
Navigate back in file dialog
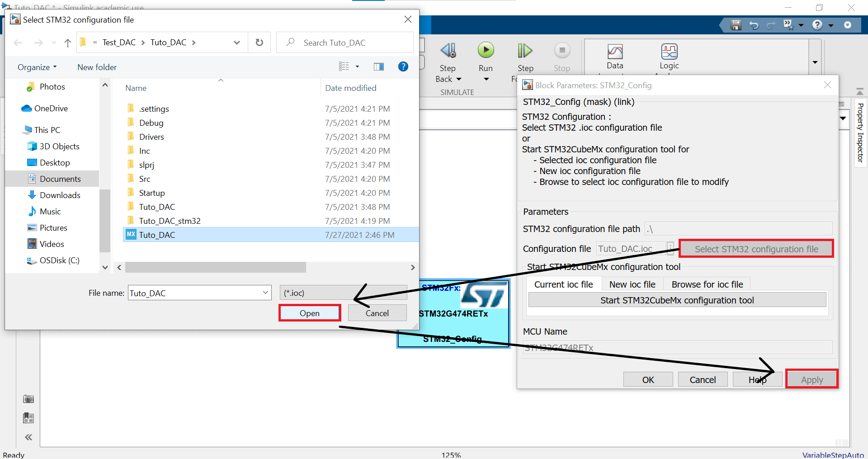pos(18,43)
